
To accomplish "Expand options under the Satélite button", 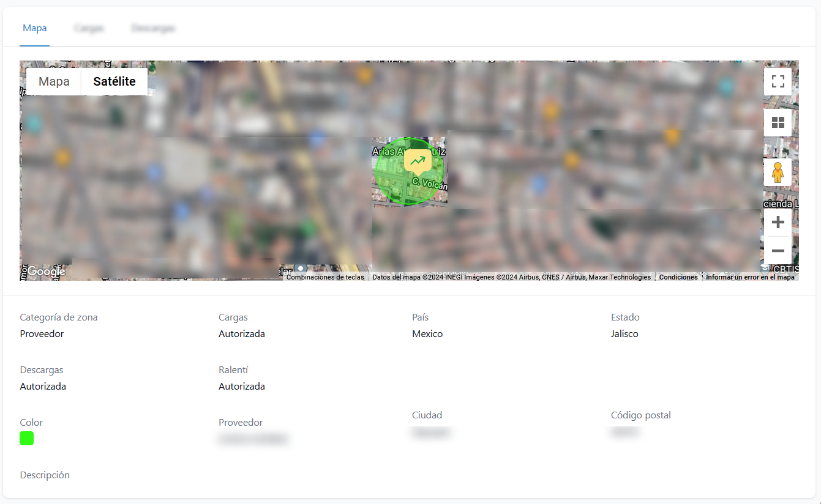I will [x=114, y=81].
